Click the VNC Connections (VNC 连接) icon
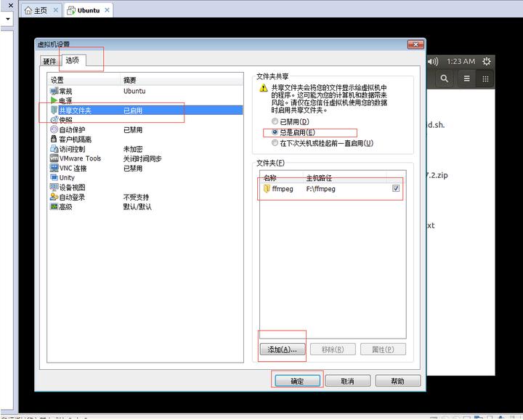This screenshot has width=523, height=420. 54,168
